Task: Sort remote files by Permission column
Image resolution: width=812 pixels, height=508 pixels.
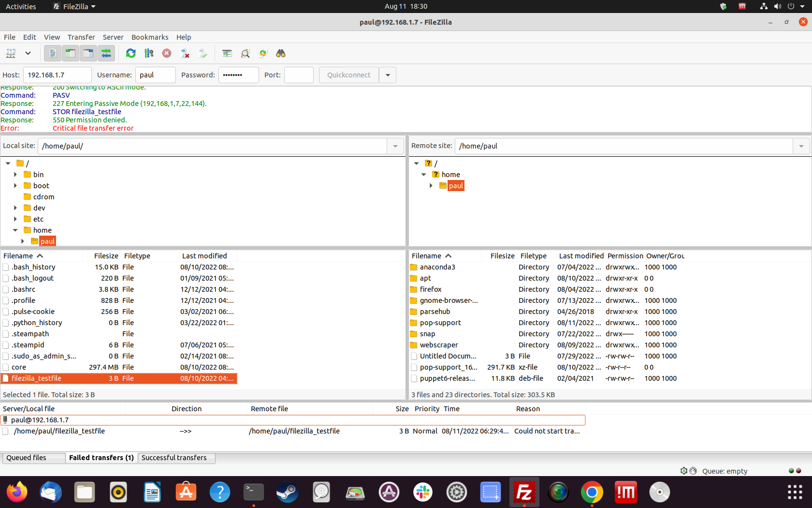Action: 625,255
